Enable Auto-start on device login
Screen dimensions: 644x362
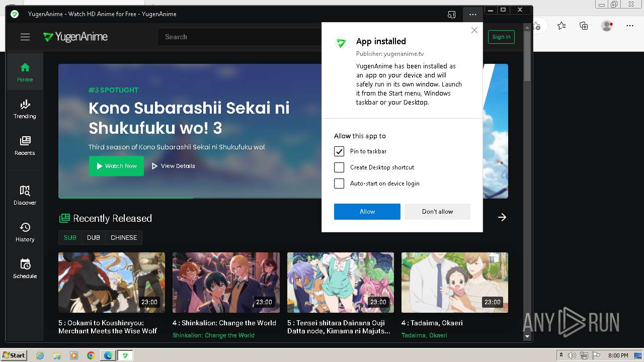click(339, 184)
